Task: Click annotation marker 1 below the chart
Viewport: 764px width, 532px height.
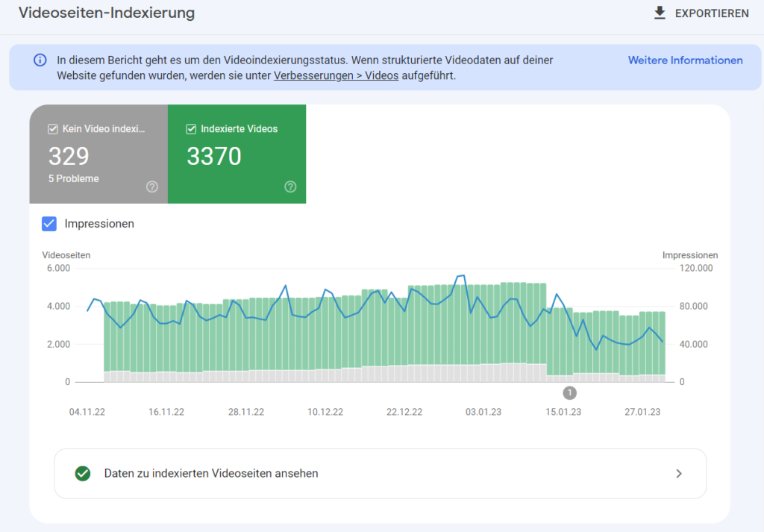Action: [569, 393]
